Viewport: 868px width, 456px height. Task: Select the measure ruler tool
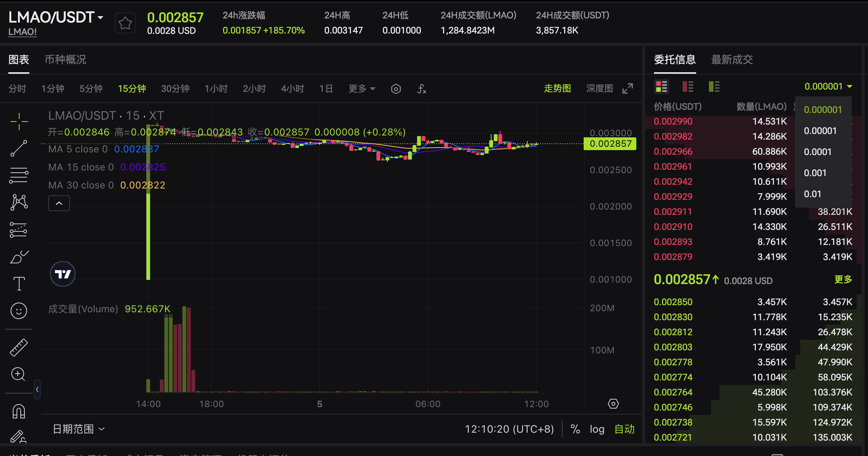point(19,347)
